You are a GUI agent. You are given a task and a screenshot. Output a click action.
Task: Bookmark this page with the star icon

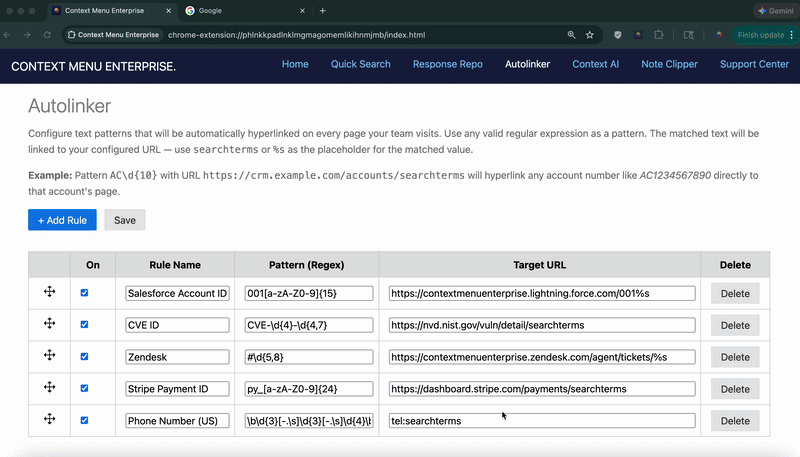[590, 35]
